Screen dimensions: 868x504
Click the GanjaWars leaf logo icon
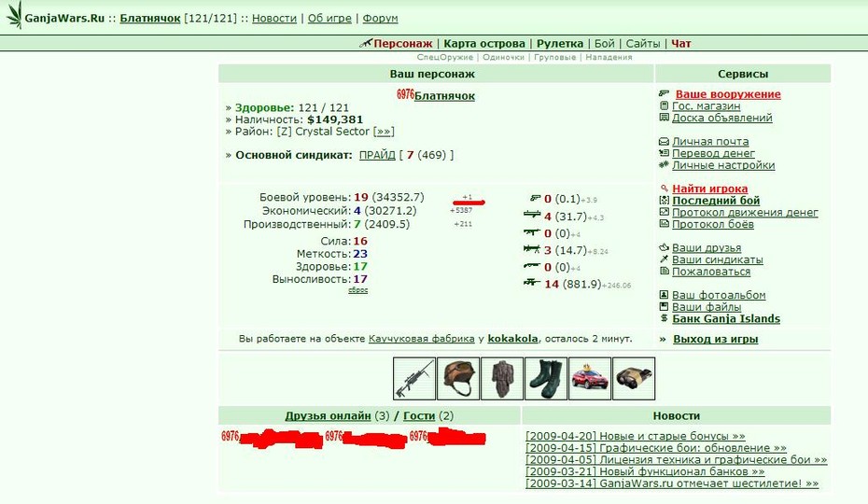tap(14, 16)
